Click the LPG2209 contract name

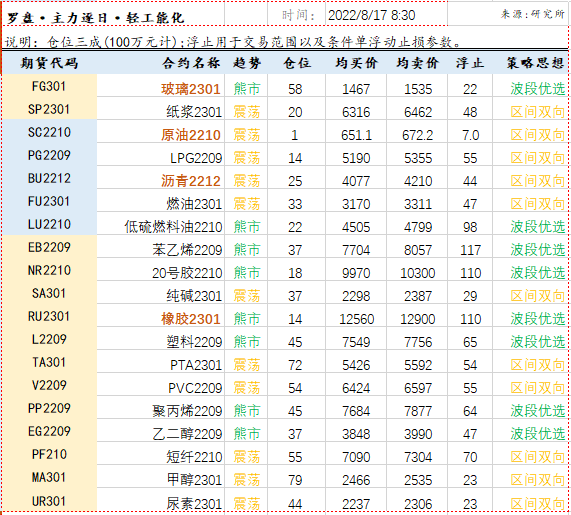tap(196, 158)
